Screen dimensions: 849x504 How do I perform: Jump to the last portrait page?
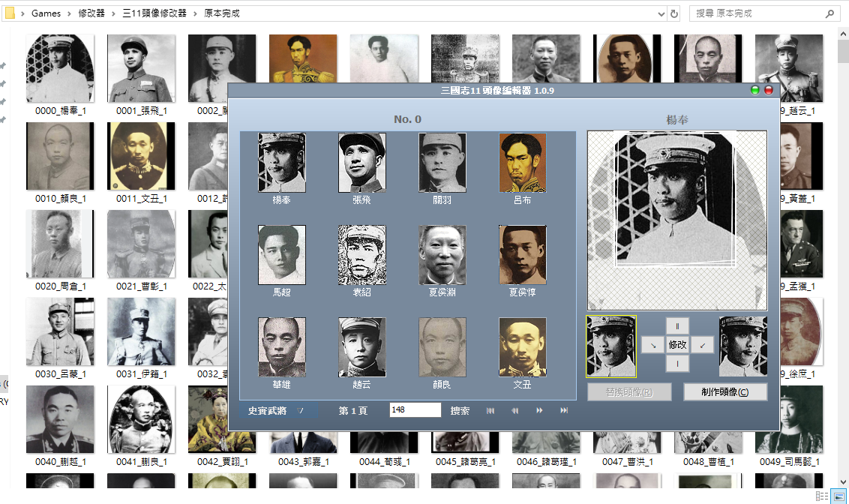click(x=564, y=411)
